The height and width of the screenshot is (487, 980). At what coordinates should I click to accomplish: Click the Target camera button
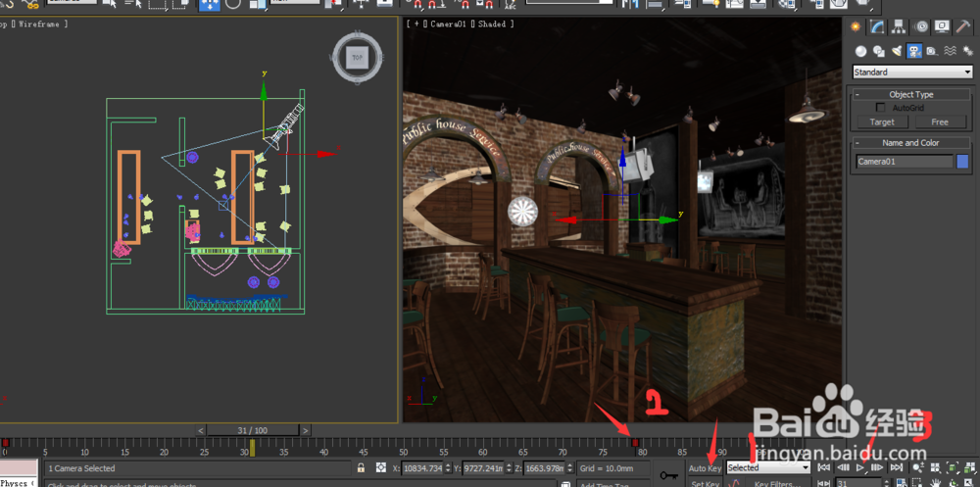[881, 122]
